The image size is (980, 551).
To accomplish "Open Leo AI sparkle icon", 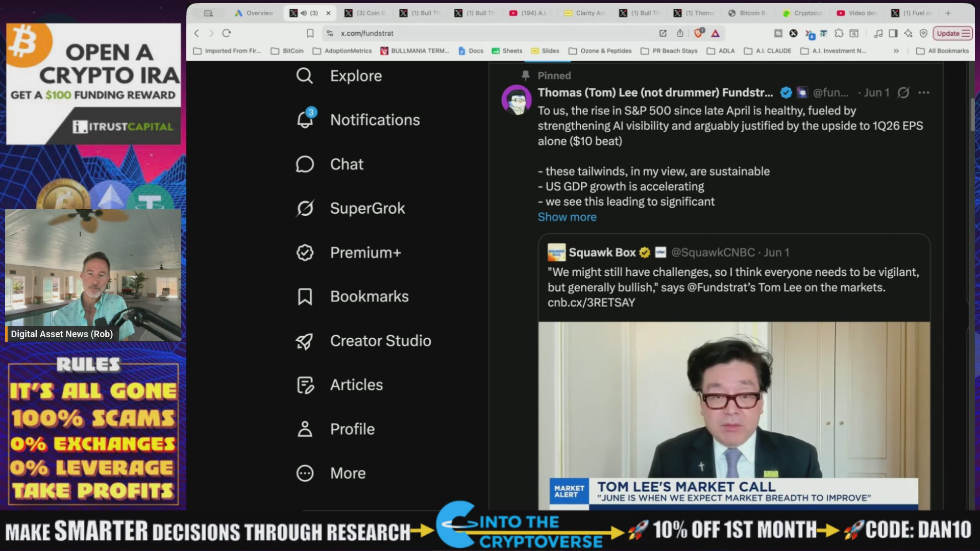I will click(908, 33).
